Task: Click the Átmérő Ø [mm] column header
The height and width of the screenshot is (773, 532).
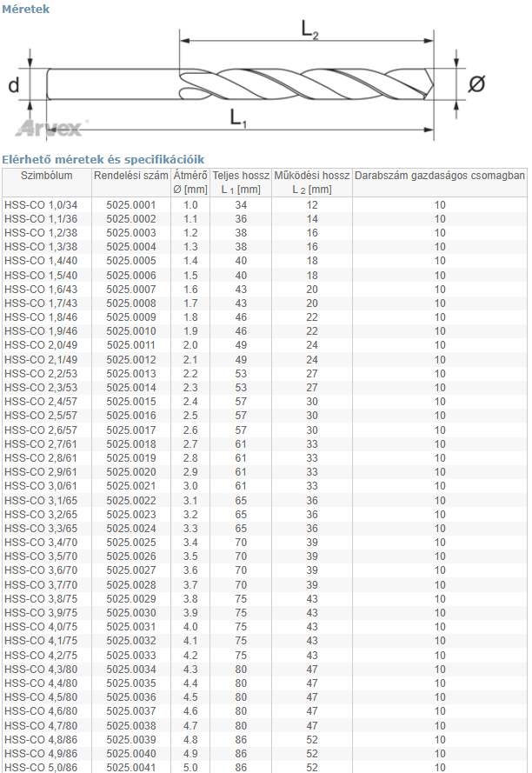Action: 190,182
